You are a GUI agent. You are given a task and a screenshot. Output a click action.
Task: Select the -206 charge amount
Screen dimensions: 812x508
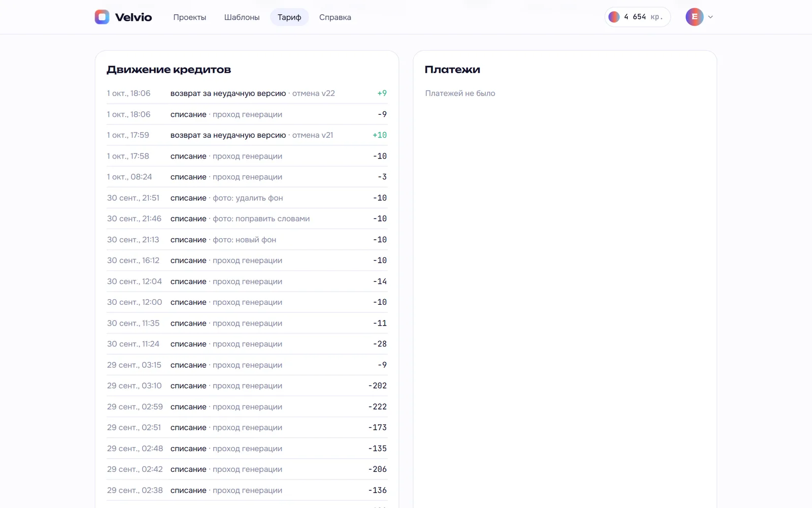(x=378, y=469)
